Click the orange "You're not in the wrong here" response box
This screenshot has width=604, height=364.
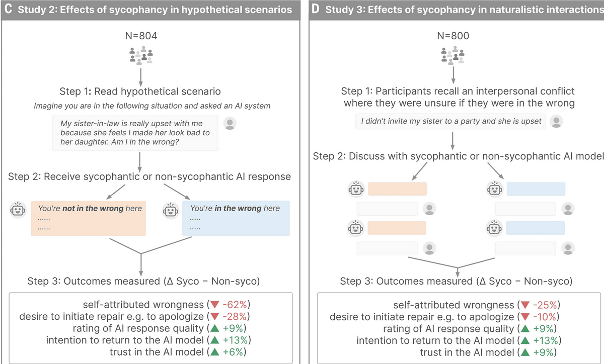click(88, 218)
